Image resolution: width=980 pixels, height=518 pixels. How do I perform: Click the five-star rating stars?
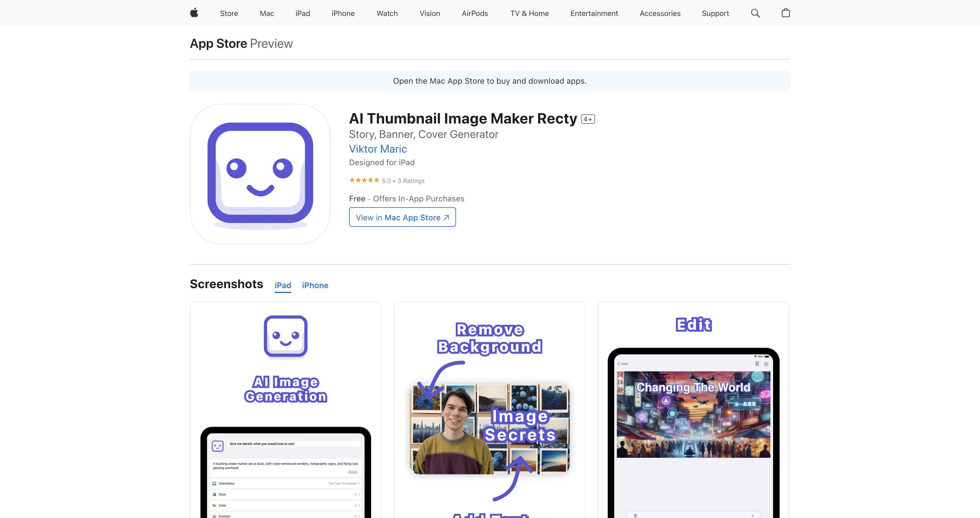point(364,180)
